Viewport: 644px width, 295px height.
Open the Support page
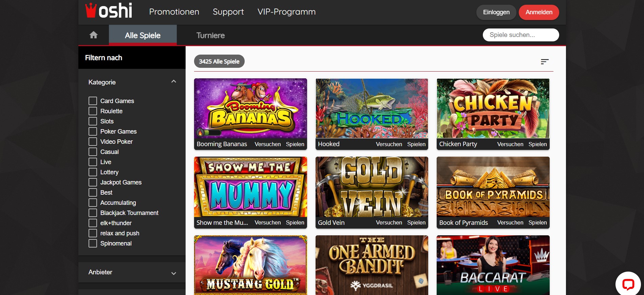228,12
